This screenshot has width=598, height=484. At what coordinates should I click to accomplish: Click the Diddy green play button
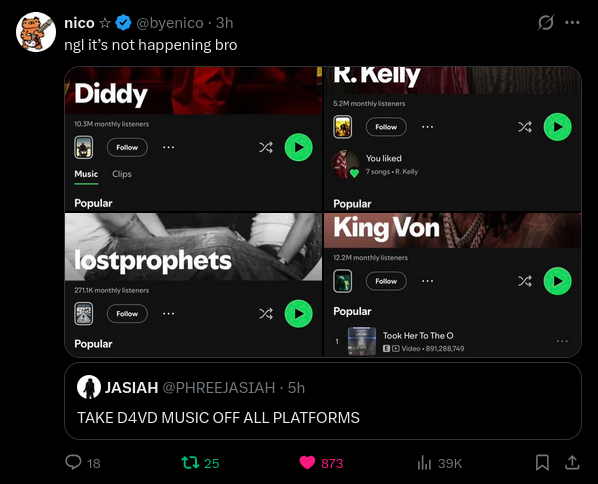click(298, 147)
